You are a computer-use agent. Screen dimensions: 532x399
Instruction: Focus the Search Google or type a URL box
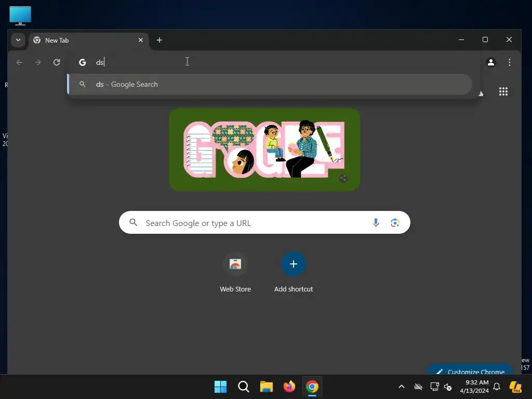264,222
